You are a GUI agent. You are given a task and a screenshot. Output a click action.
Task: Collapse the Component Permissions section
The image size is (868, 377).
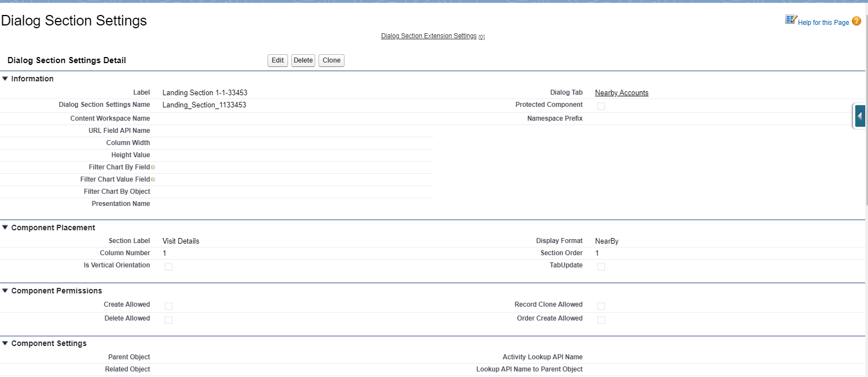(5, 291)
